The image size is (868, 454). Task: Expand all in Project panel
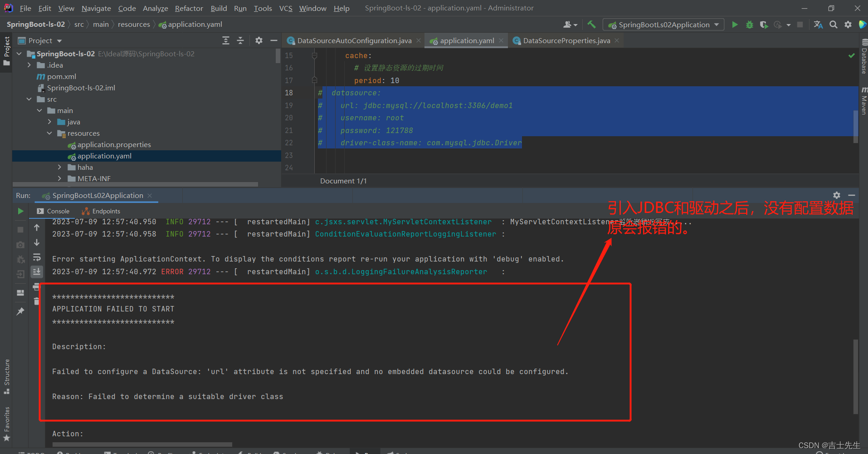pyautogui.click(x=226, y=40)
